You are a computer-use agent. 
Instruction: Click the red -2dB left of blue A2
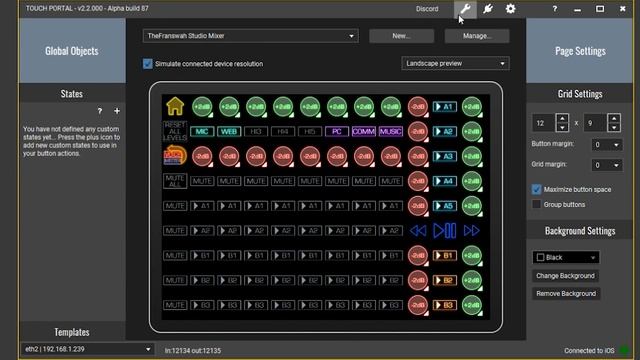coord(418,131)
